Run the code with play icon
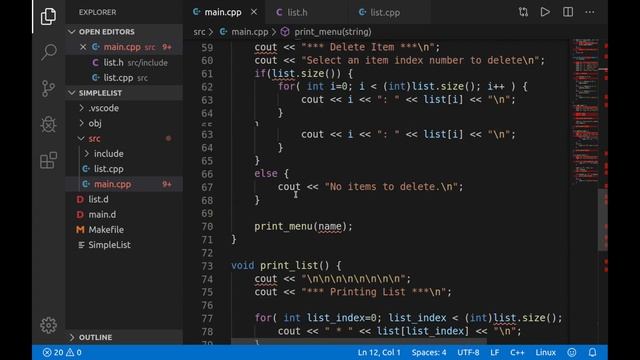This screenshot has height=360, width=640. pos(545,12)
